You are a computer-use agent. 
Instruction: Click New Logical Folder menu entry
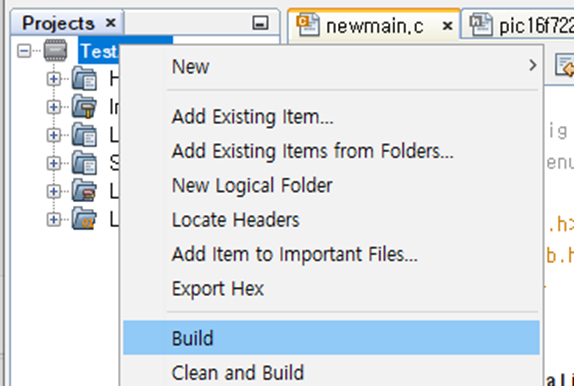[x=331, y=185]
